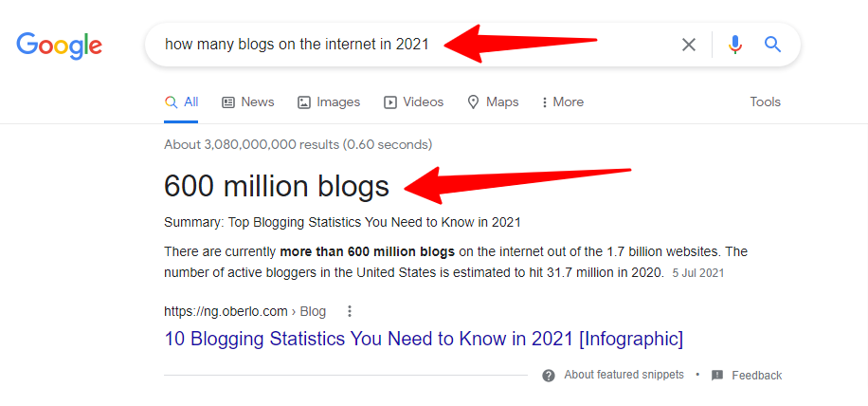This screenshot has height=406, width=868.
Task: Open the Videos results tab
Action: [413, 102]
